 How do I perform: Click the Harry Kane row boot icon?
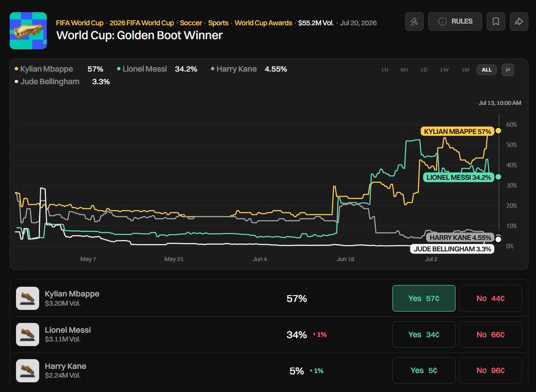(27, 371)
